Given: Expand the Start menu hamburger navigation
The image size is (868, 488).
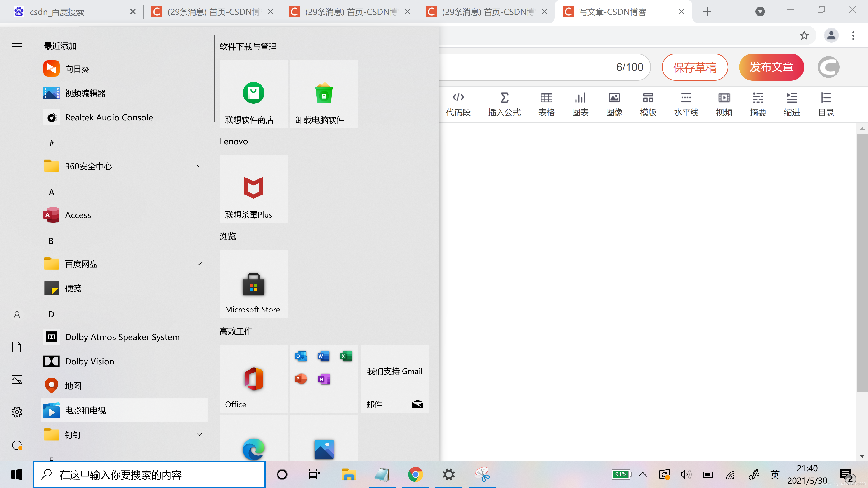Looking at the screenshot, I should pos(17,47).
